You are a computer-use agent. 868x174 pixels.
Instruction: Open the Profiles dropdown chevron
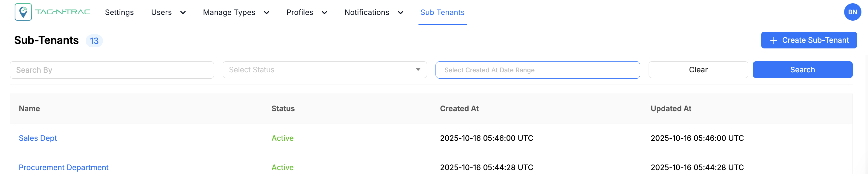(324, 13)
